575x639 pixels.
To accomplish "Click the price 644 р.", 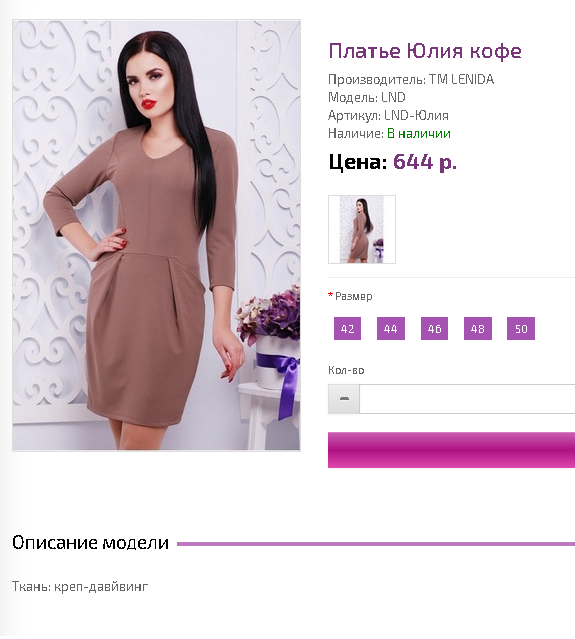I will (425, 162).
